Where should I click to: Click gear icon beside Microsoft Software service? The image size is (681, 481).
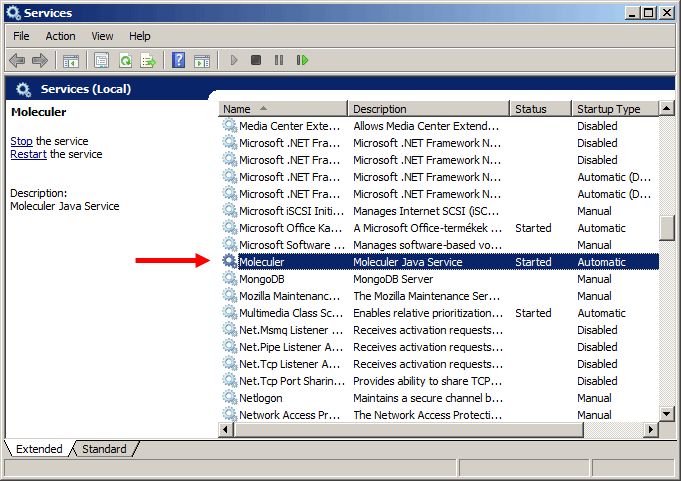[230, 244]
